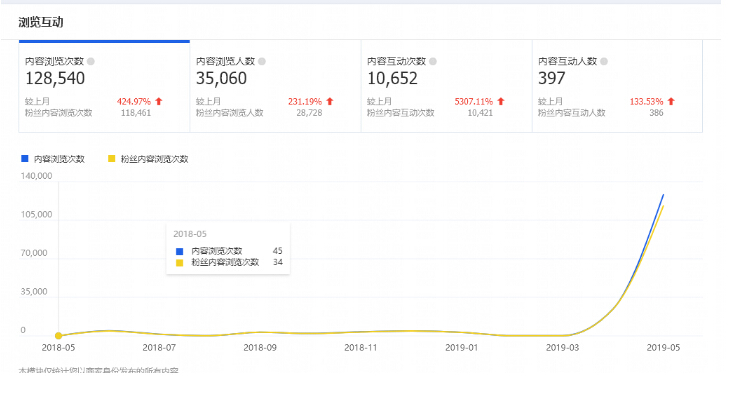Click the yellow data point at 2018-05
The height and width of the screenshot is (393, 731).
click(x=58, y=336)
